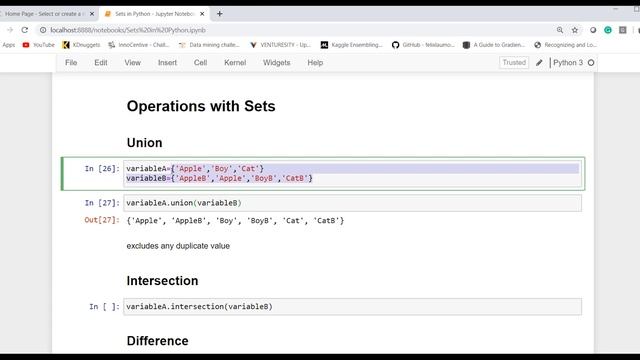Open the Data mining challenge bookmark
The image size is (640, 360).
point(209,45)
